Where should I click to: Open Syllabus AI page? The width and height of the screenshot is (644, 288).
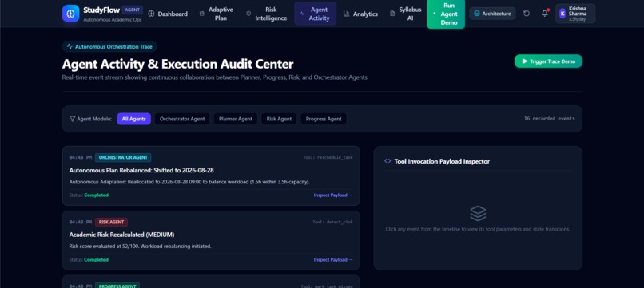pos(406,14)
